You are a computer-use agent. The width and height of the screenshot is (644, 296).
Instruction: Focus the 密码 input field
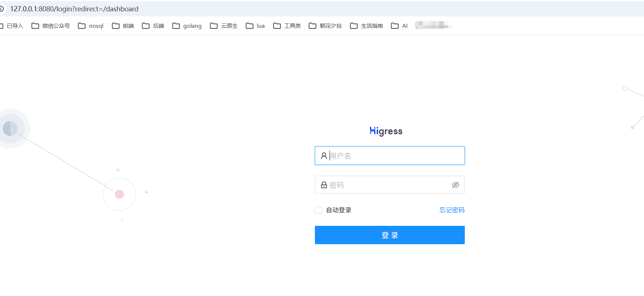point(388,185)
